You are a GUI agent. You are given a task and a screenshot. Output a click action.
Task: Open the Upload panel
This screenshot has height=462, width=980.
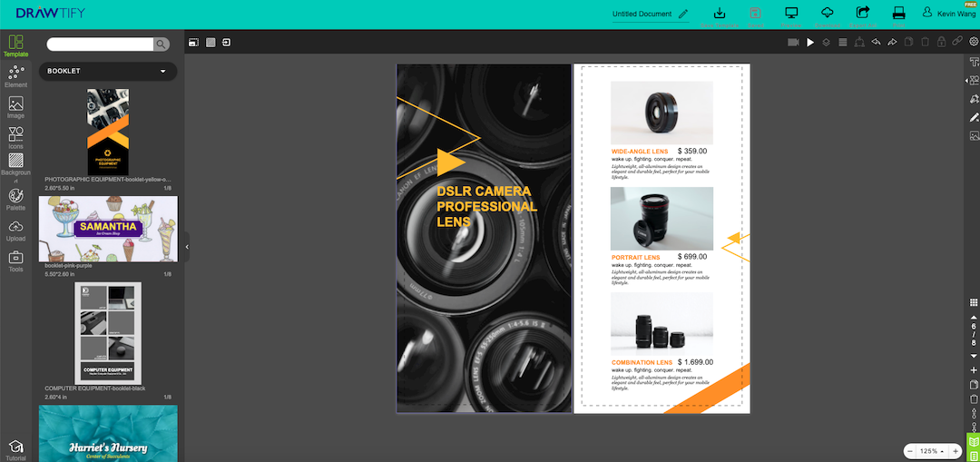pos(16,231)
